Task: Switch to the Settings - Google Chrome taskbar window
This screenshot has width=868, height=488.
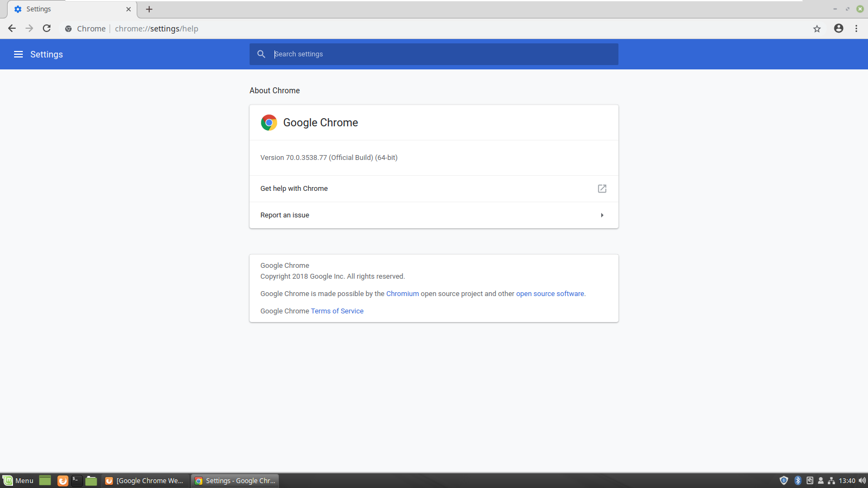Action: tap(235, 480)
